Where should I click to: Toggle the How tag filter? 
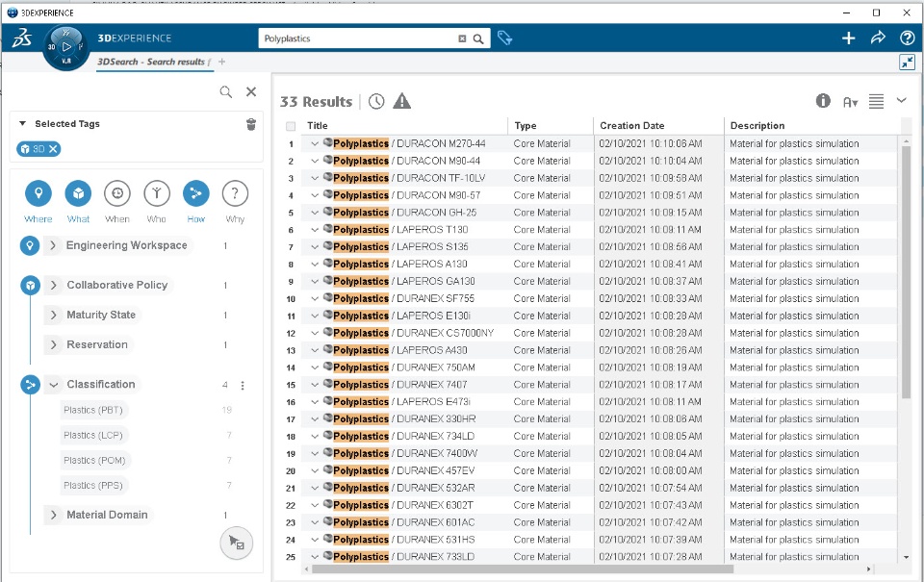click(x=195, y=193)
